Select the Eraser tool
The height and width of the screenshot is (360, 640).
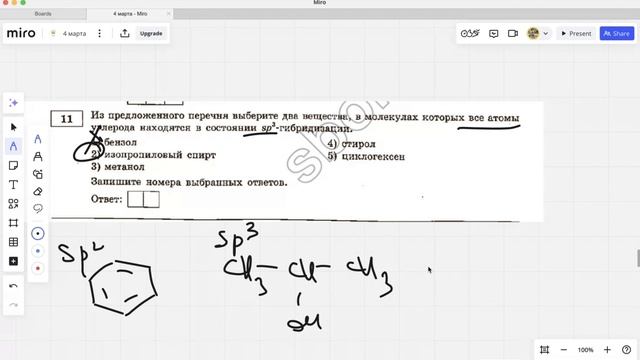pyautogui.click(x=38, y=191)
